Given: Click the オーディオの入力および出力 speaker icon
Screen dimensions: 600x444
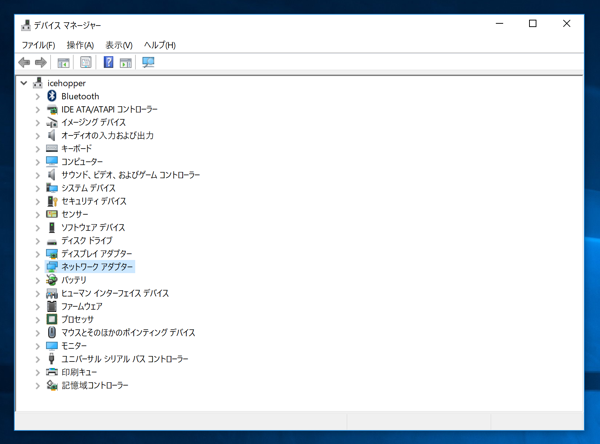Looking at the screenshot, I should tap(52, 135).
